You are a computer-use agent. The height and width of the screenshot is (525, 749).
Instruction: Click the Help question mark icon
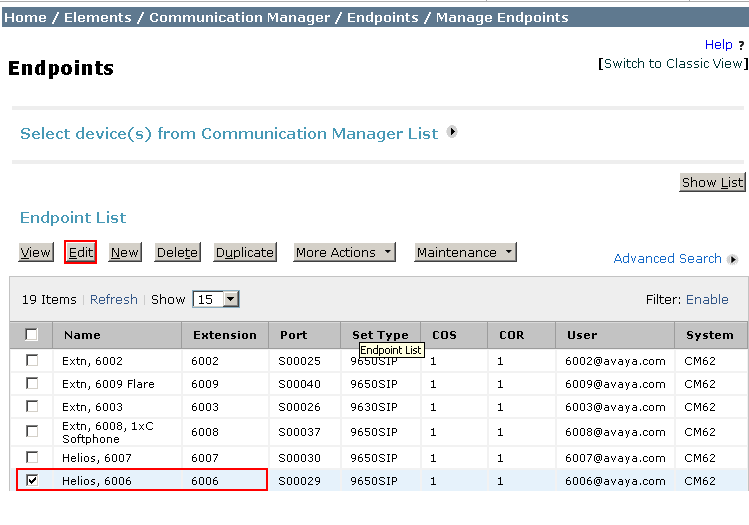coord(741,45)
